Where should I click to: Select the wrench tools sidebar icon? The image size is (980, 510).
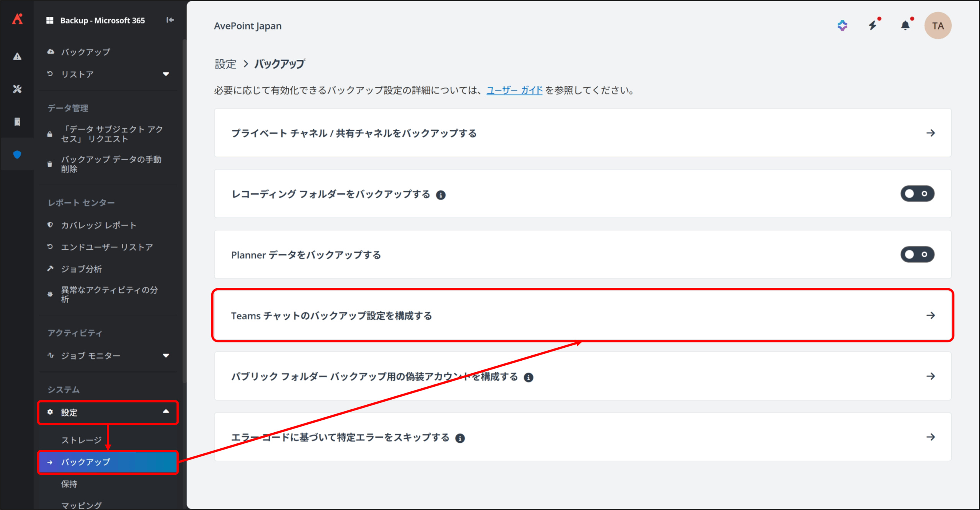tap(17, 89)
